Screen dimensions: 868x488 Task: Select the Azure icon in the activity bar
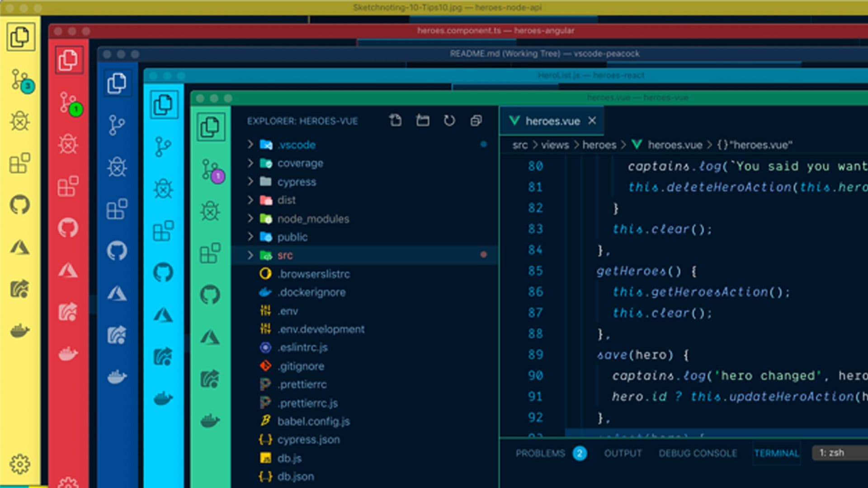point(210,335)
